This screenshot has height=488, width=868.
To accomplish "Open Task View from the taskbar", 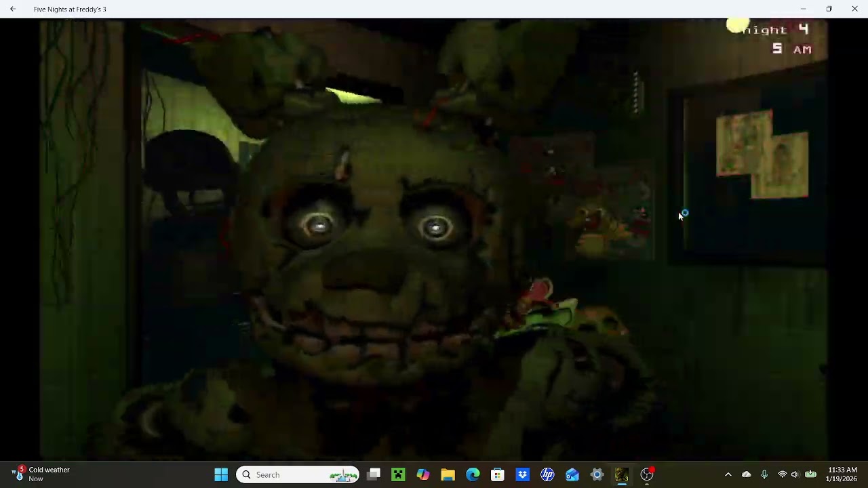I will [374, 474].
